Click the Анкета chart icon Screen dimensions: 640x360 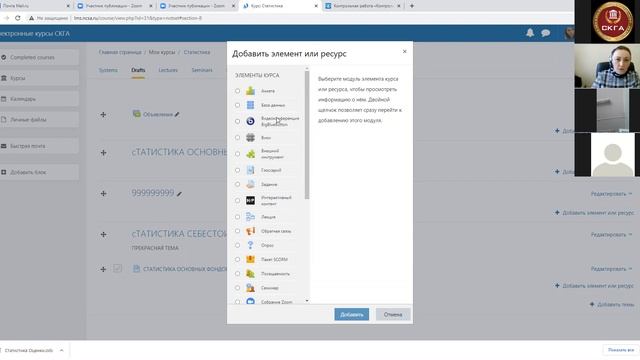[x=250, y=91]
